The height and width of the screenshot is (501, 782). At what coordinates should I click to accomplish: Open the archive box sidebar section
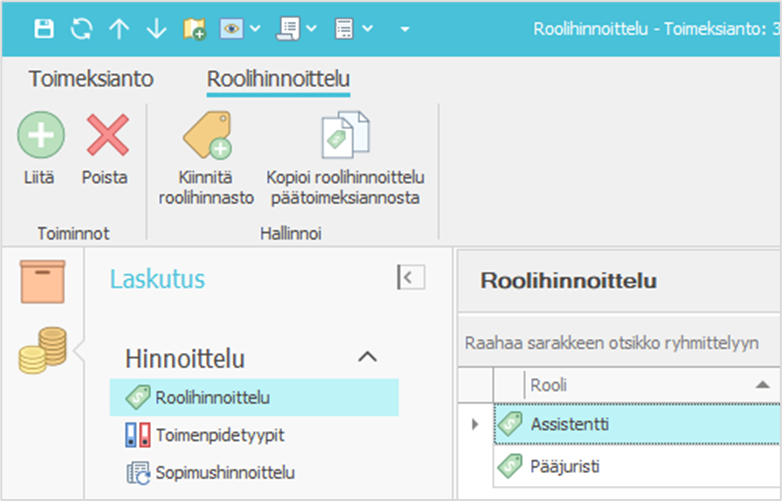43,282
